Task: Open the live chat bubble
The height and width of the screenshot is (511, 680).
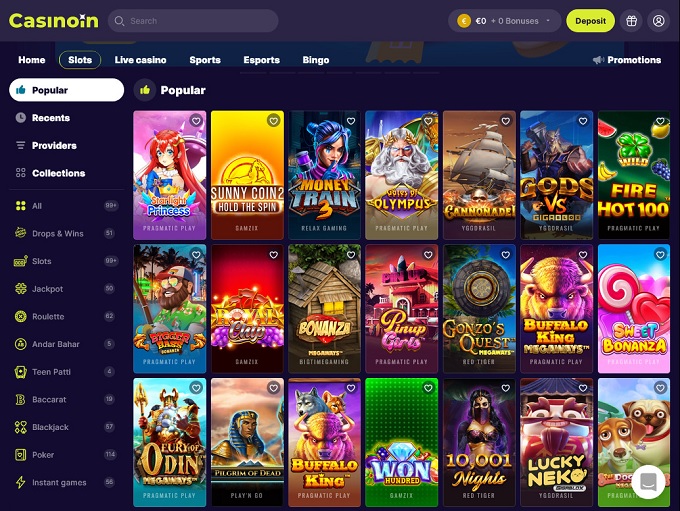Action: pyautogui.click(x=648, y=482)
